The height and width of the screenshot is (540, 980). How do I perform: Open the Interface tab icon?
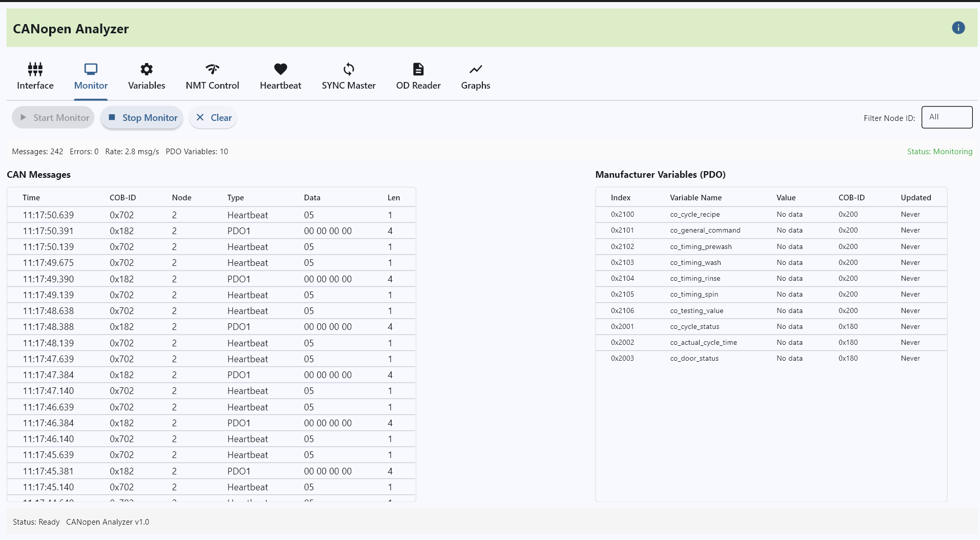[x=35, y=69]
